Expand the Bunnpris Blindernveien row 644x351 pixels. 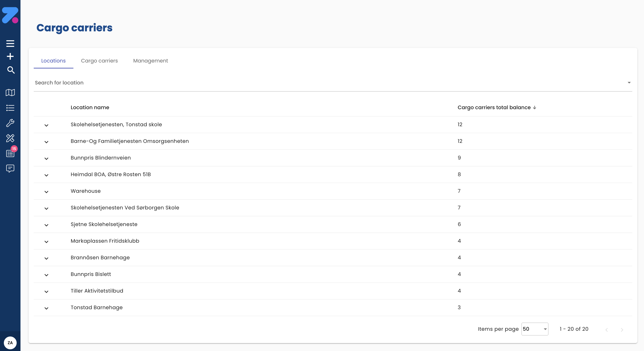click(x=46, y=159)
